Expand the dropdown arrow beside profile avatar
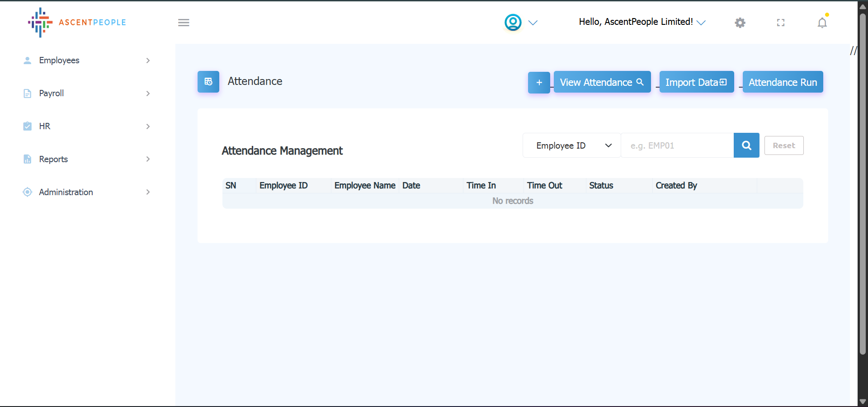The image size is (868, 407). tap(533, 23)
